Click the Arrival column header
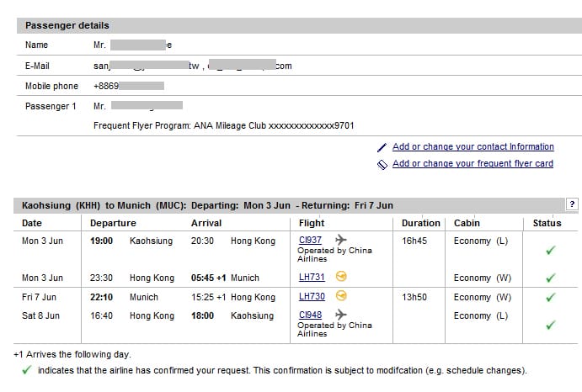The height and width of the screenshot is (392, 582). pyautogui.click(x=206, y=223)
